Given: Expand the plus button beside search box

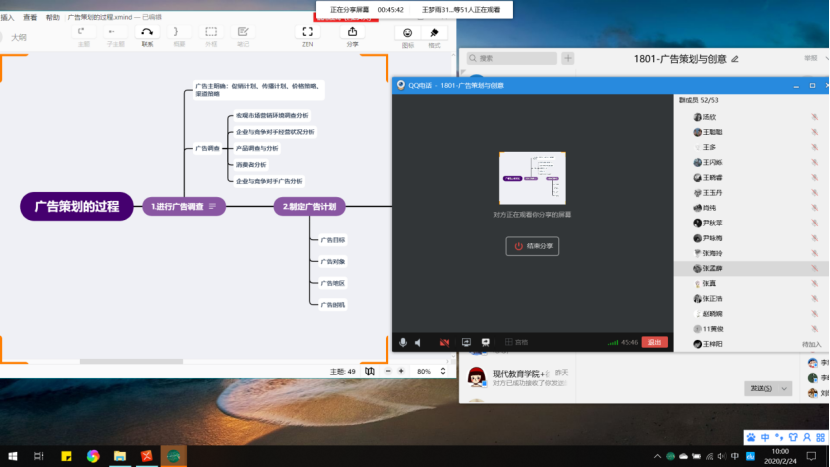Looking at the screenshot, I should pyautogui.click(x=568, y=59).
